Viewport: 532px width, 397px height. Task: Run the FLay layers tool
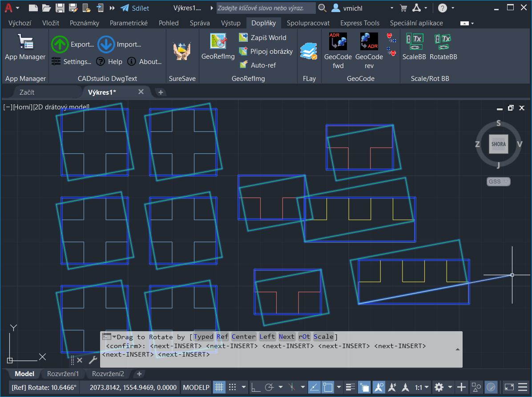pyautogui.click(x=309, y=51)
